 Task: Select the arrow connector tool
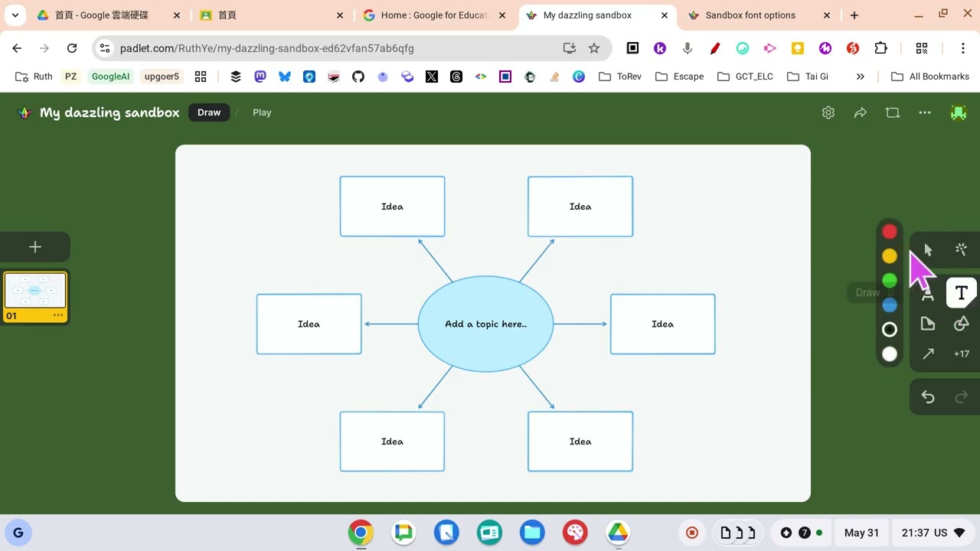(x=928, y=354)
